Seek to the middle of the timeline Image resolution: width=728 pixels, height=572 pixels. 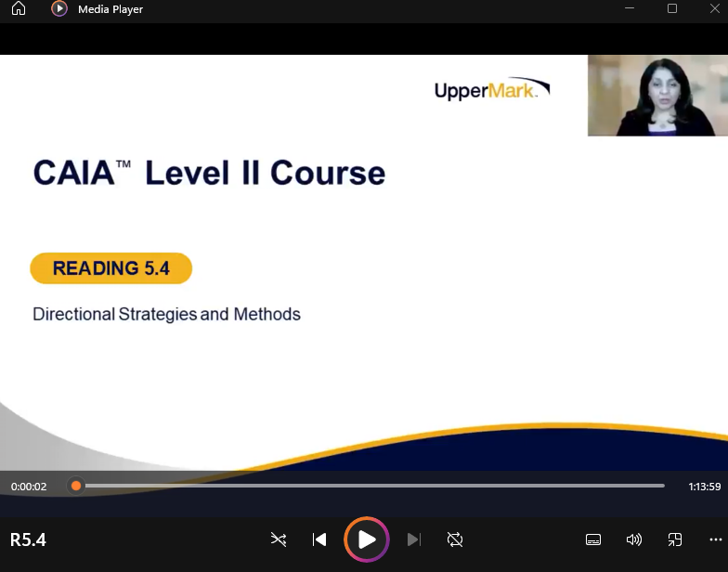point(370,486)
